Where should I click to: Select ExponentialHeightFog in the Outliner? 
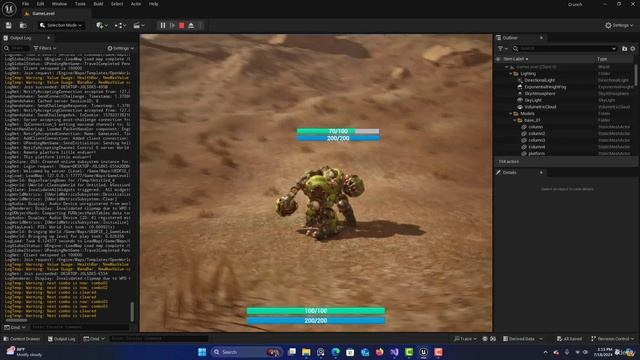545,87
